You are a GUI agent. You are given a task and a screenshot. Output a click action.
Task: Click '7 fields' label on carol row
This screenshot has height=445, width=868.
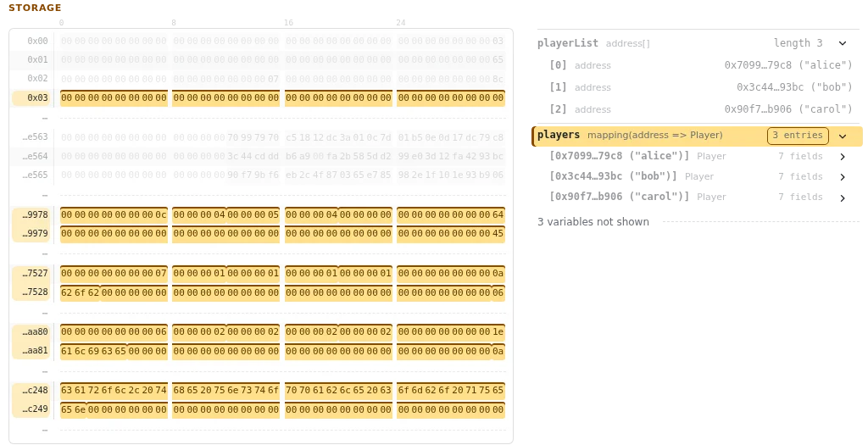click(x=800, y=197)
